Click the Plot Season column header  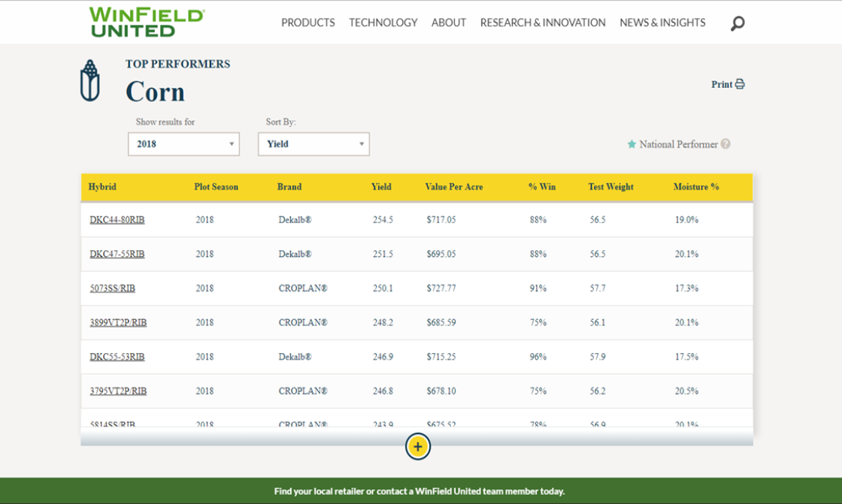pos(216,187)
